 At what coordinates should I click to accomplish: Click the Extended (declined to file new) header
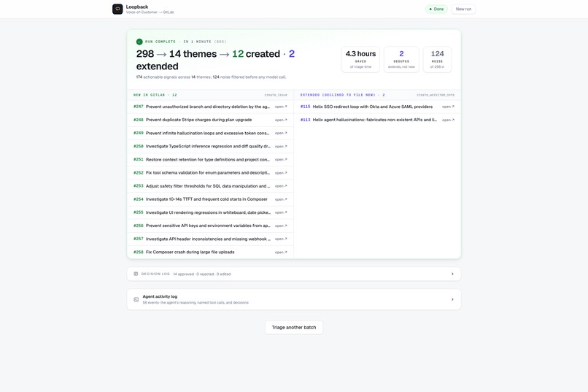342,95
